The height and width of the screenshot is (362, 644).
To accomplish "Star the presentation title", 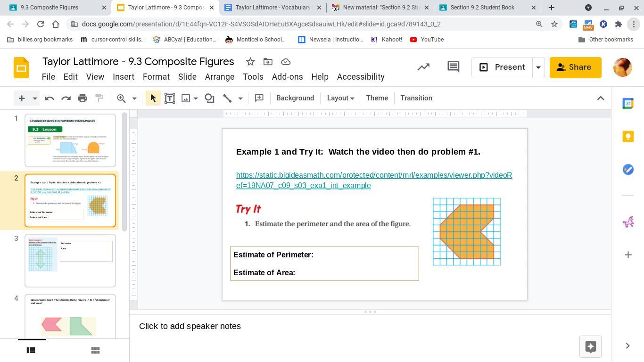I will coord(250,62).
